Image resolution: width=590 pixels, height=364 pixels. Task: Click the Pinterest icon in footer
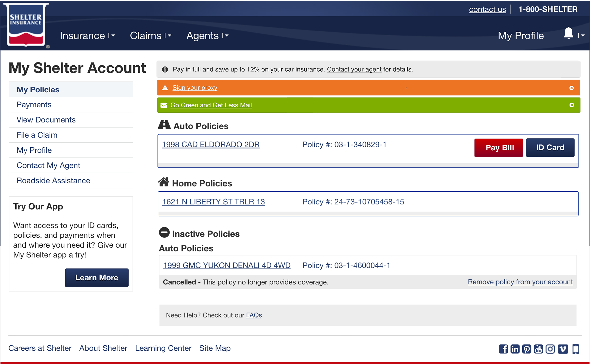pos(527,349)
